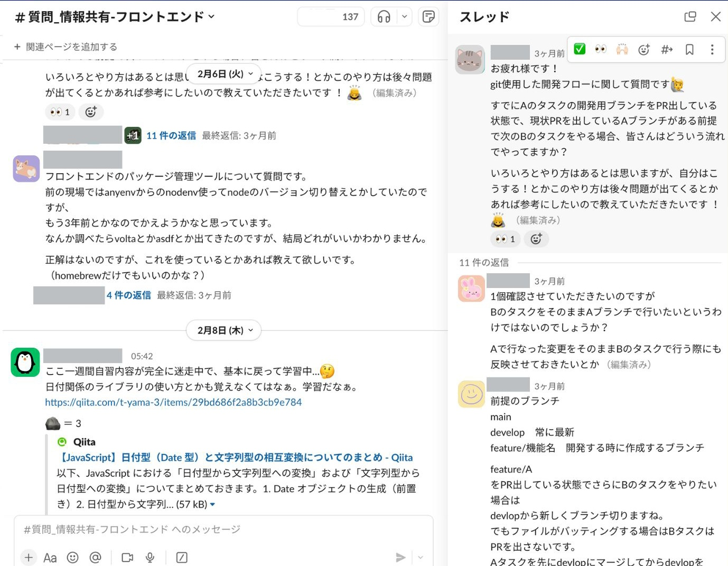
Task: Toggle eyes reaction on channel message
Action: (x=60, y=112)
